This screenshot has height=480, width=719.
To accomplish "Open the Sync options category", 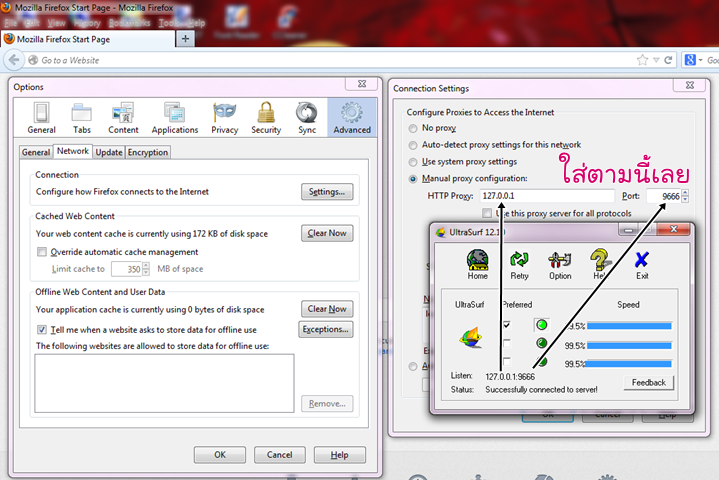I will tap(307, 118).
